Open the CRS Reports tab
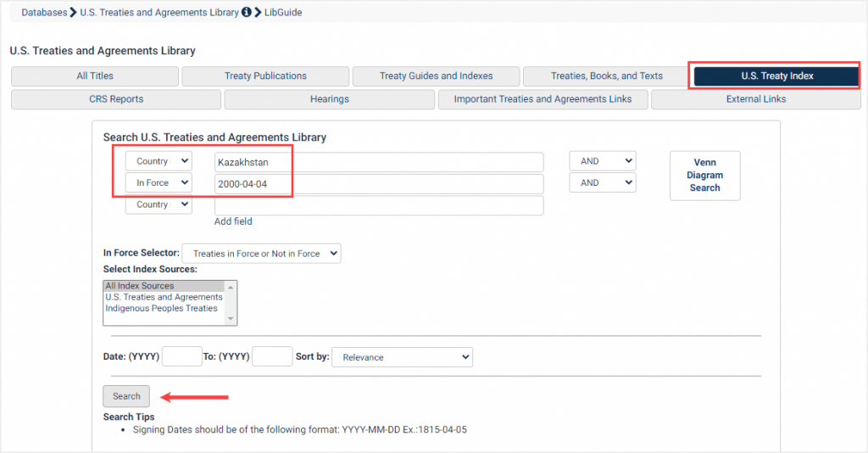This screenshot has width=868, height=453. pyautogui.click(x=116, y=99)
